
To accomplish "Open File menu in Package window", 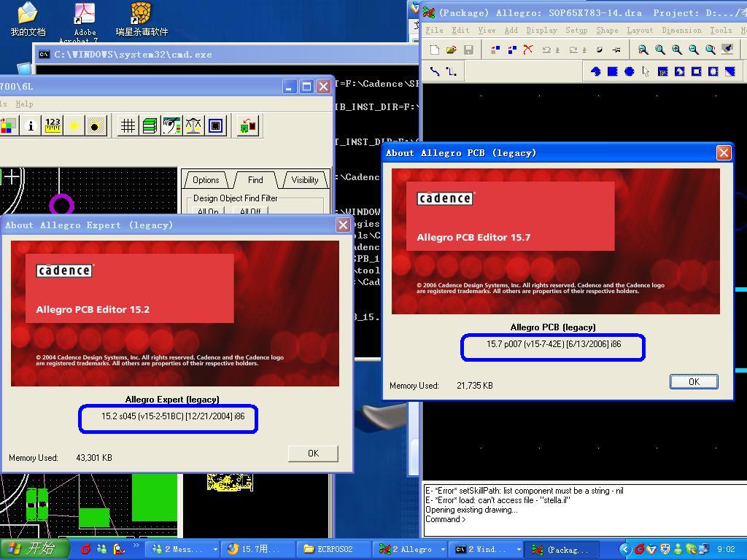I will 434,30.
